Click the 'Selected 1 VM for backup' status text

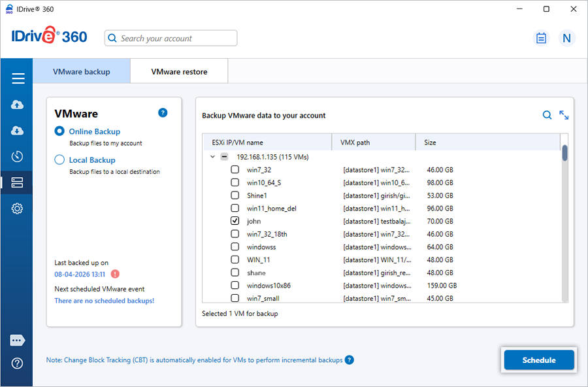[240, 313]
